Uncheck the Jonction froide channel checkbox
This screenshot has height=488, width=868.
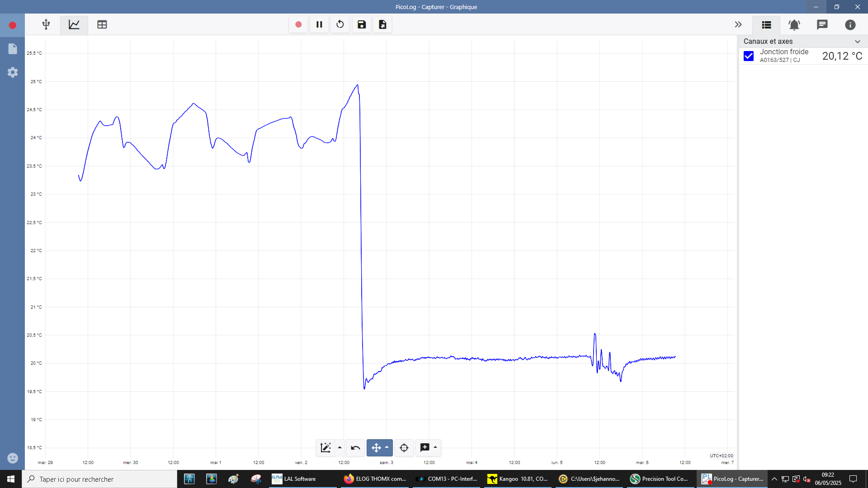point(749,56)
